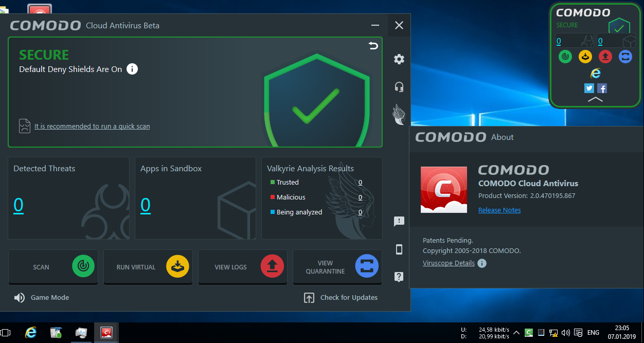Click the installer icon on the taskbar
This screenshot has width=644, height=343.
[x=56, y=333]
